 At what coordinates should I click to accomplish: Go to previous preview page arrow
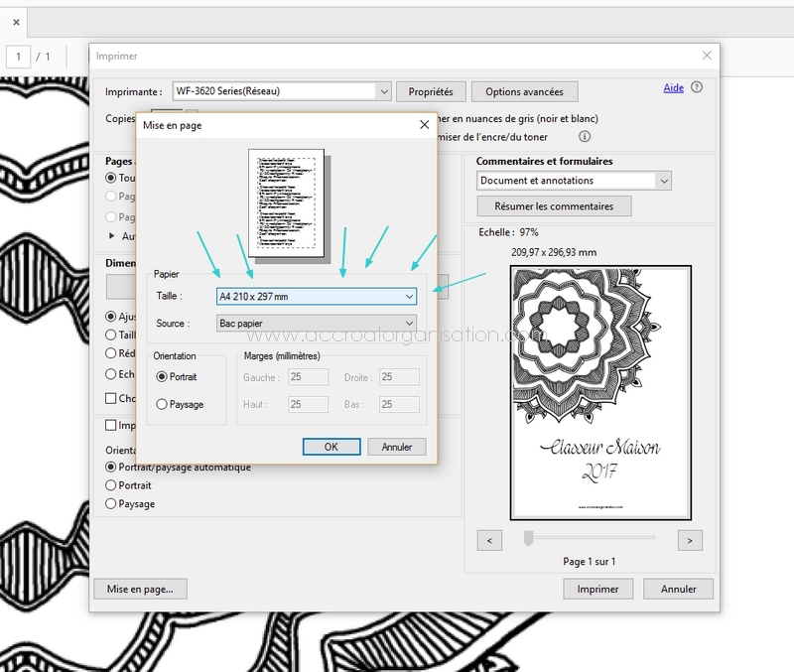489,540
